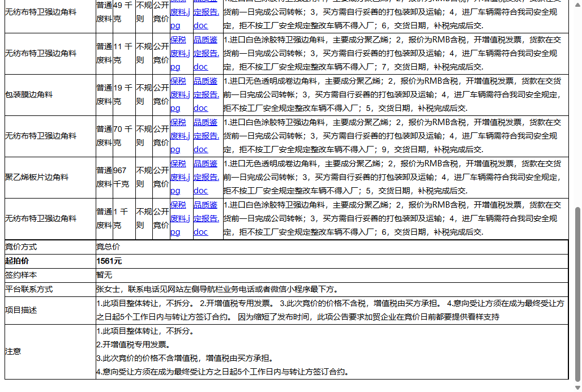Click the 70千克 weight cell

coord(124,136)
